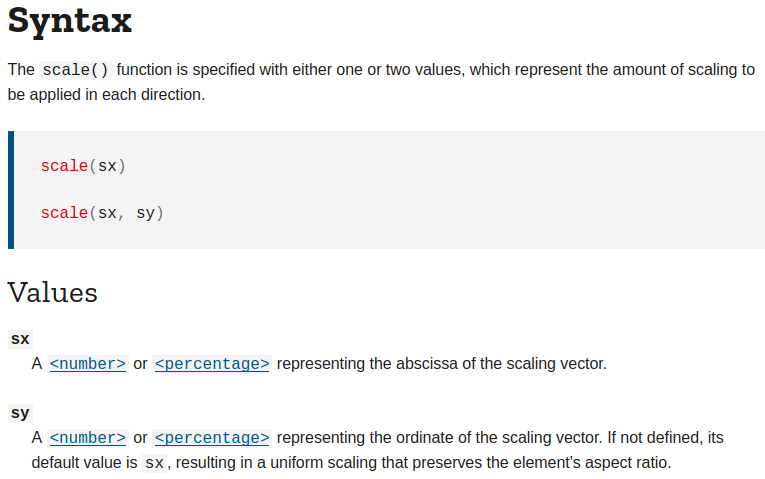This screenshot has height=479, width=765.
Task: Click the inline scale() code in intro paragraph
Action: point(76,70)
